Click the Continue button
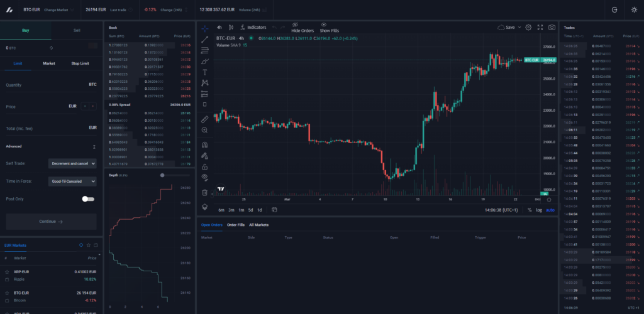Image resolution: width=644 pixels, height=314 pixels. tap(52, 221)
